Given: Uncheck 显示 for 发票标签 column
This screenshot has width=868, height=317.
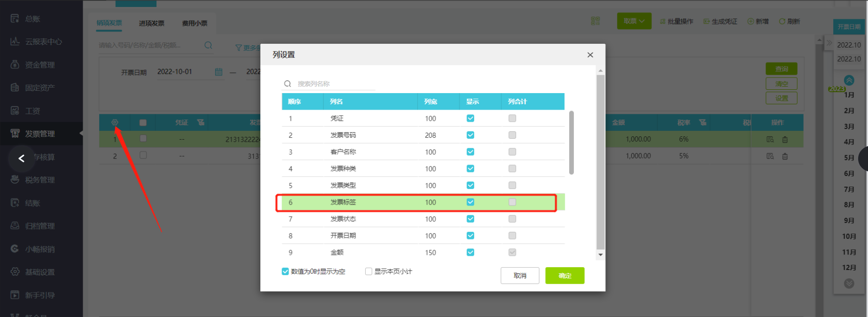Looking at the screenshot, I should 470,202.
